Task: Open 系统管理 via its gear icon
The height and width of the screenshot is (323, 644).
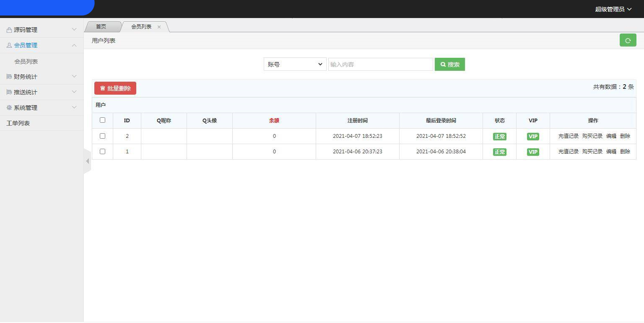Action: [8, 107]
